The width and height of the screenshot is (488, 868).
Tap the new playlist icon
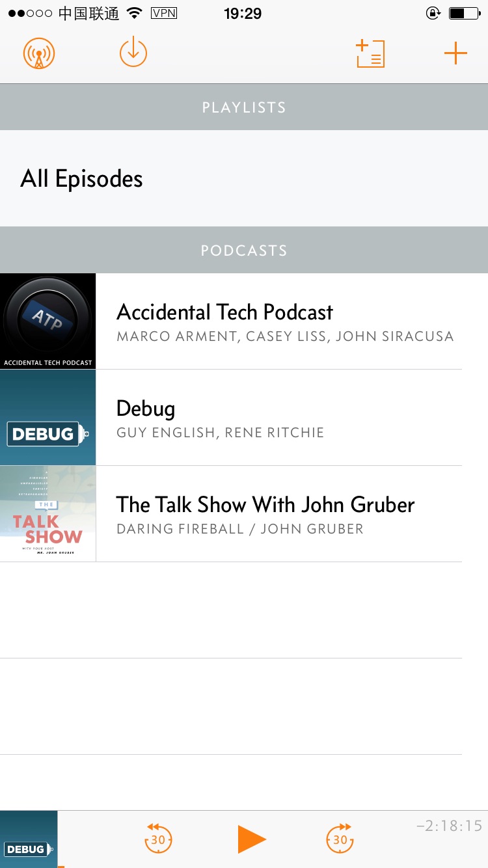click(370, 53)
